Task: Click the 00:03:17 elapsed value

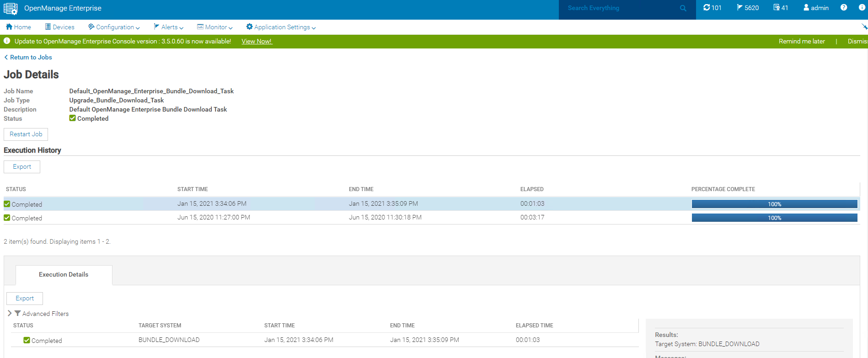Action: point(532,217)
